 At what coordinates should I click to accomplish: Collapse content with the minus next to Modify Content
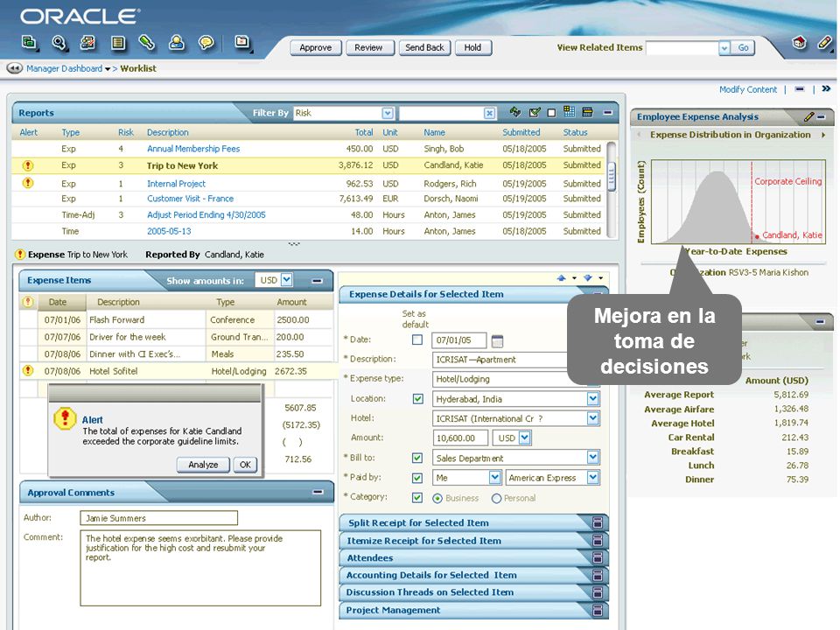tap(800, 89)
